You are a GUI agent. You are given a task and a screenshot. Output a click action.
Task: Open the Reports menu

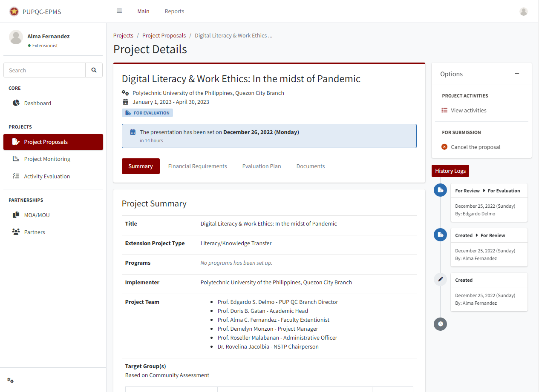point(174,11)
